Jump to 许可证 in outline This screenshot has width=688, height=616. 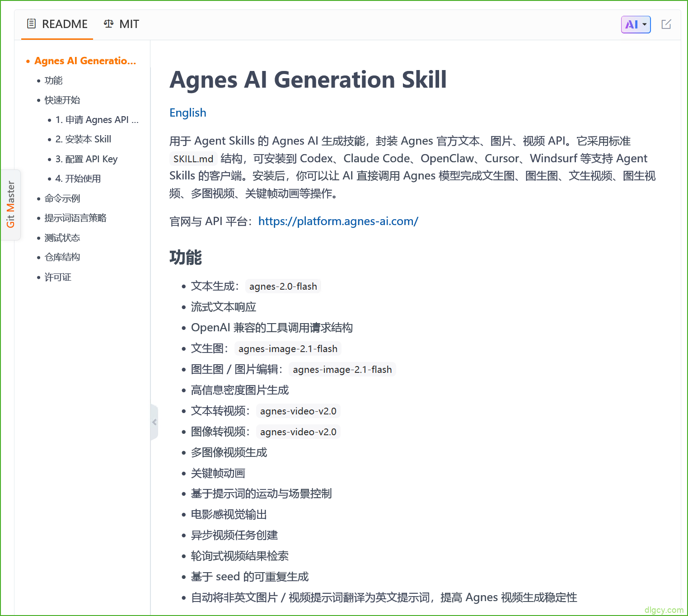click(x=58, y=277)
